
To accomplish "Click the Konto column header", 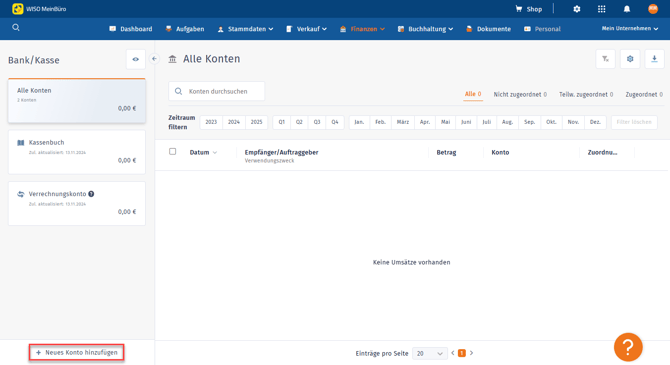I will coord(500,153).
